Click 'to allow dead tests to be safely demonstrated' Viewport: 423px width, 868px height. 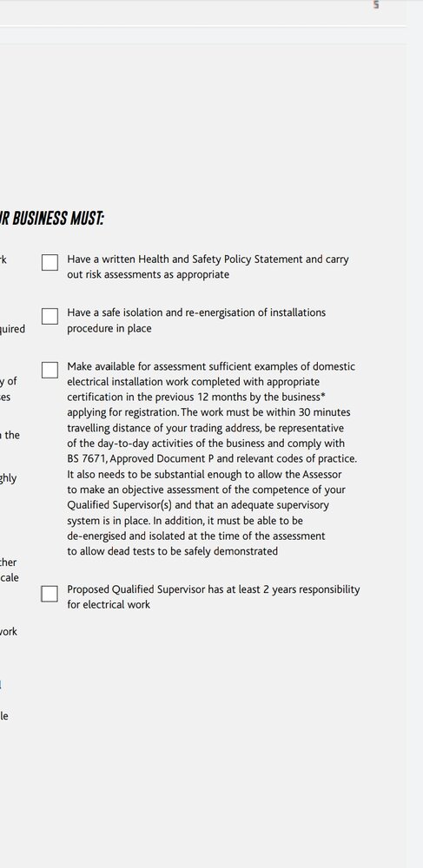(x=172, y=551)
